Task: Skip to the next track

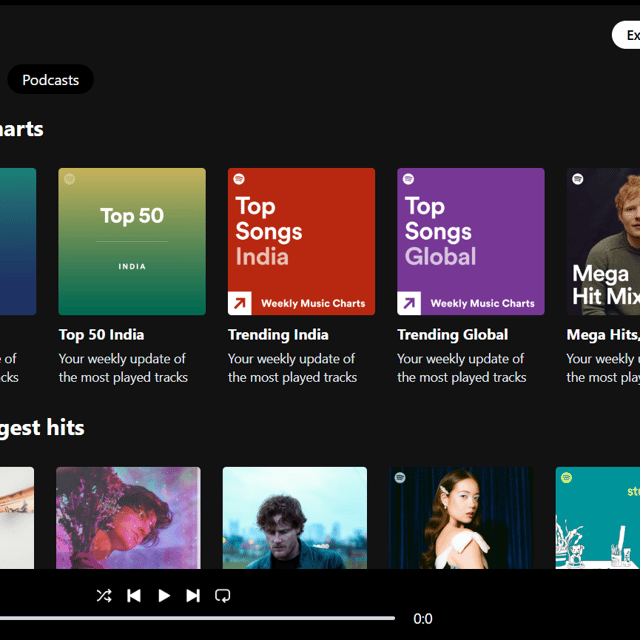Action: click(193, 596)
